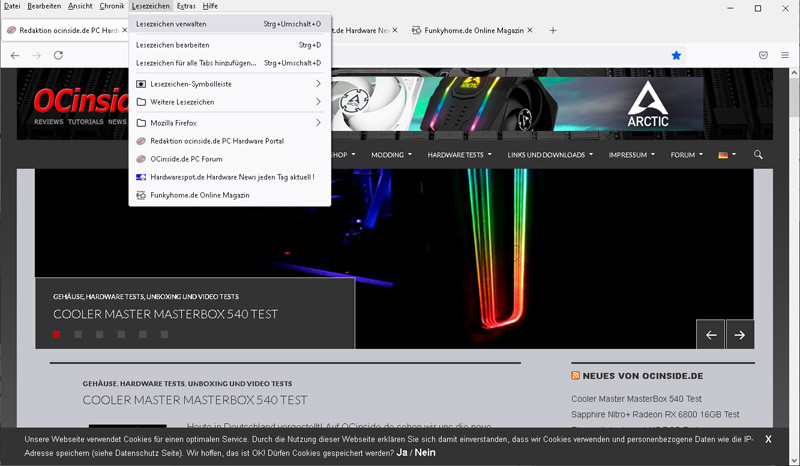
Task: Open a new tab with plus button
Action: coord(553,31)
